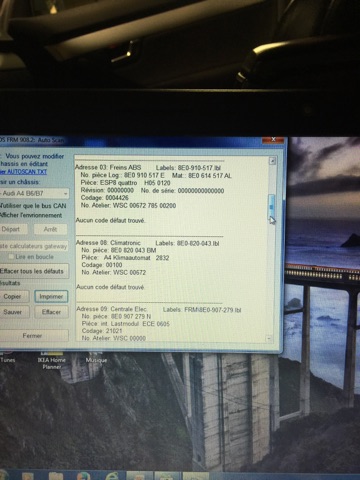Click 'Aucun code défaut trouvé' under Climatronic

tap(110, 287)
